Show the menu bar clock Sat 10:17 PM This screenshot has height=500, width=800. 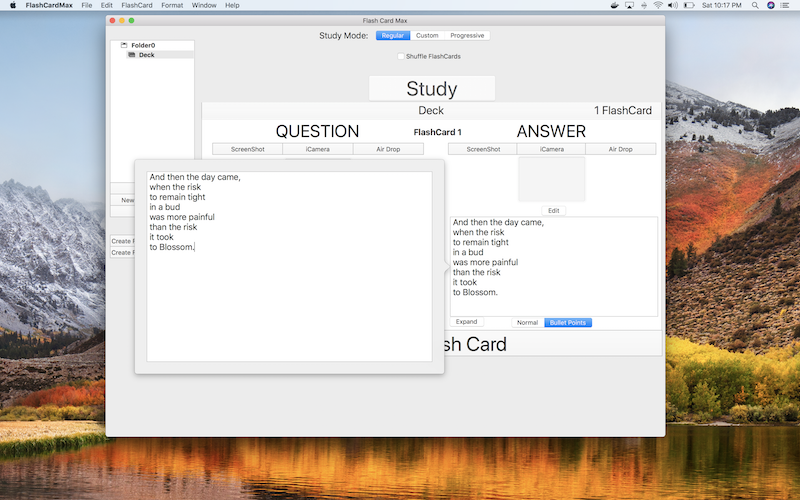pos(721,5)
